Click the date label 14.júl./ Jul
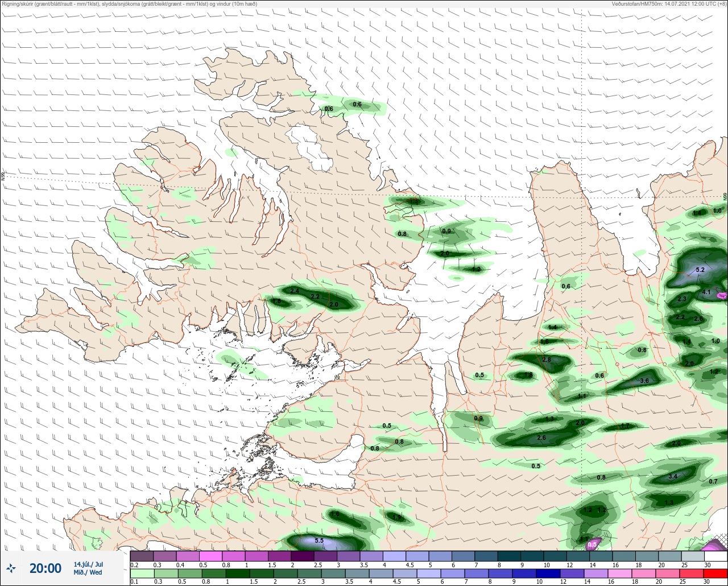Viewport: 728px width, 586px height. point(88,564)
